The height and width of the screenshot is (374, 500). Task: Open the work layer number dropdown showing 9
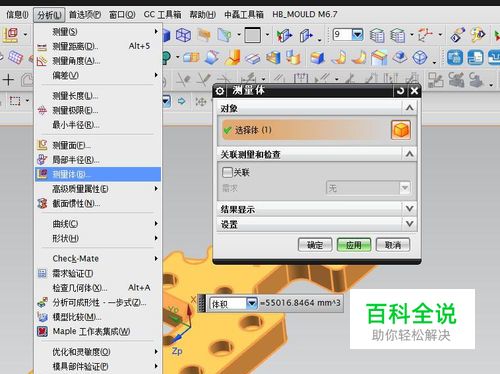358,34
